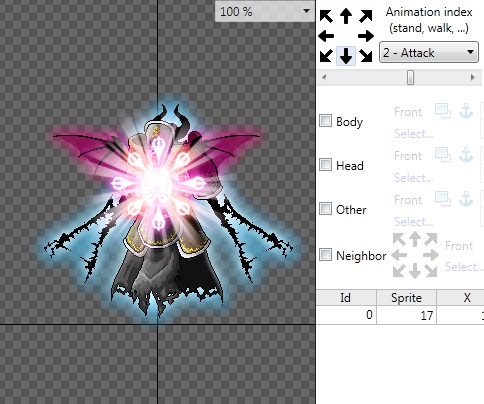Enable the Head reference checkbox
The width and height of the screenshot is (484, 404).
[x=325, y=165]
